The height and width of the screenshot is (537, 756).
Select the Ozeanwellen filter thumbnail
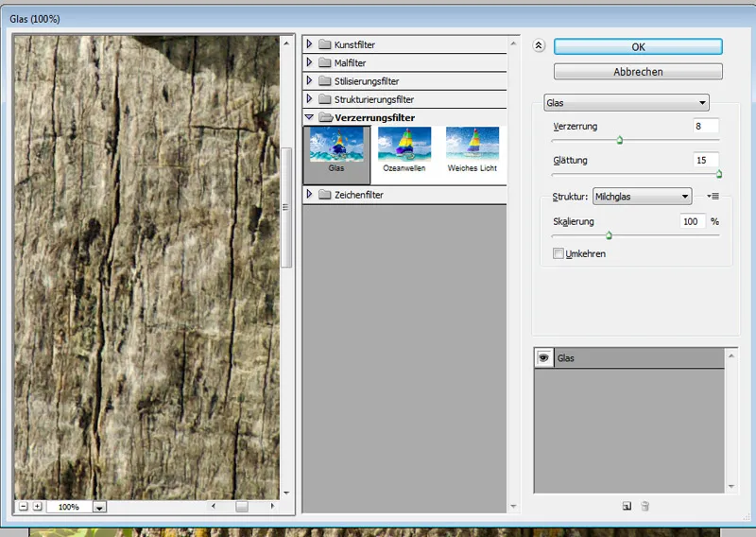click(404, 150)
